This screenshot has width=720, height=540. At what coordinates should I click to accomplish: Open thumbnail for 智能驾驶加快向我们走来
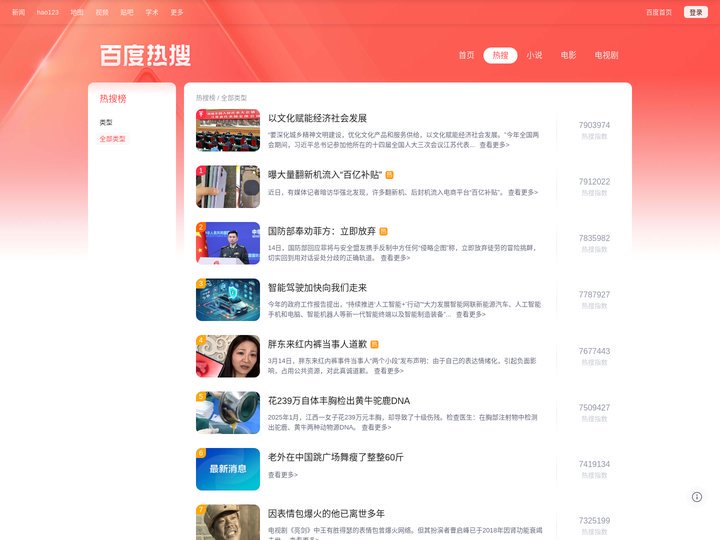[228, 300]
